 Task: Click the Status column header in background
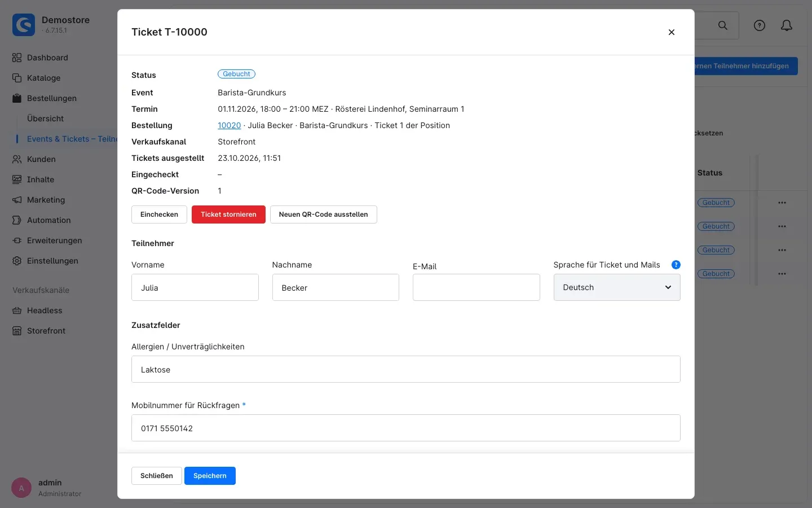(x=709, y=173)
